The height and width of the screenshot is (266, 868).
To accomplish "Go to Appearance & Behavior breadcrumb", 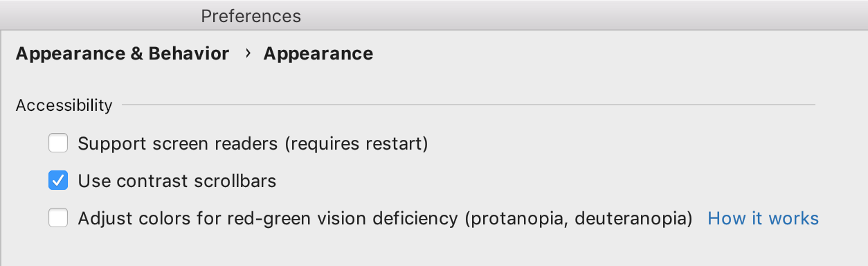I will (x=123, y=54).
